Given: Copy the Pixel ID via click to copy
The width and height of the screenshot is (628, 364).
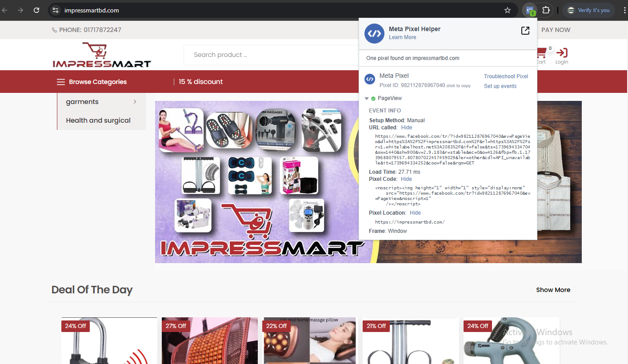Looking at the screenshot, I should (x=458, y=86).
